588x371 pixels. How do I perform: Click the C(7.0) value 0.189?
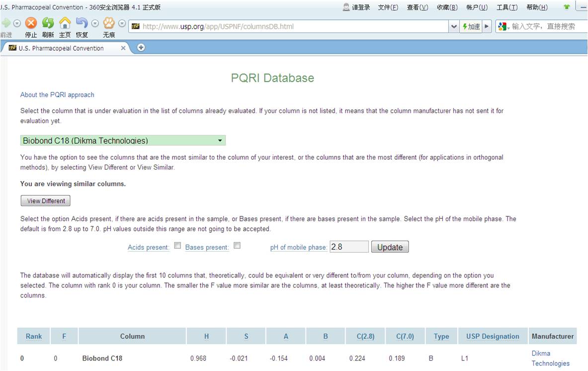coord(397,358)
